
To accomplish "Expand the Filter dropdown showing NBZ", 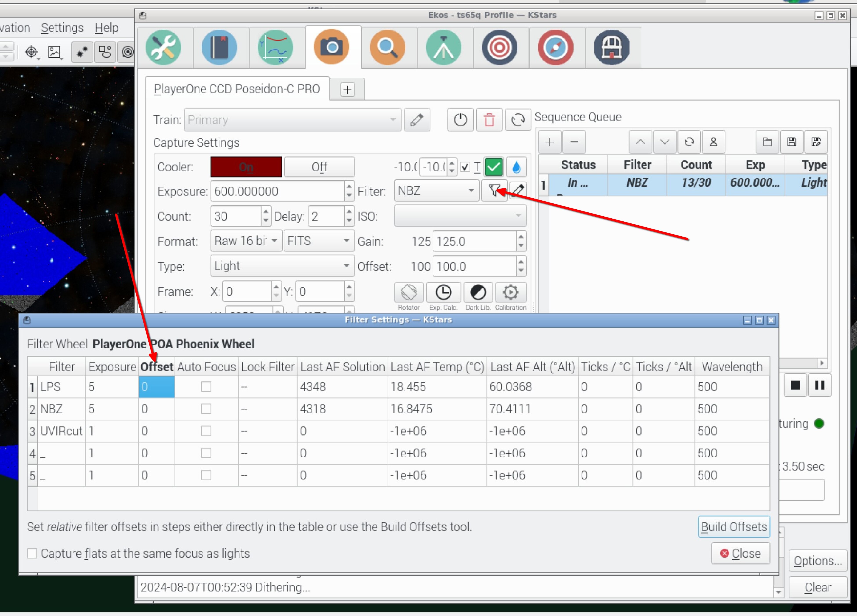I will [436, 191].
